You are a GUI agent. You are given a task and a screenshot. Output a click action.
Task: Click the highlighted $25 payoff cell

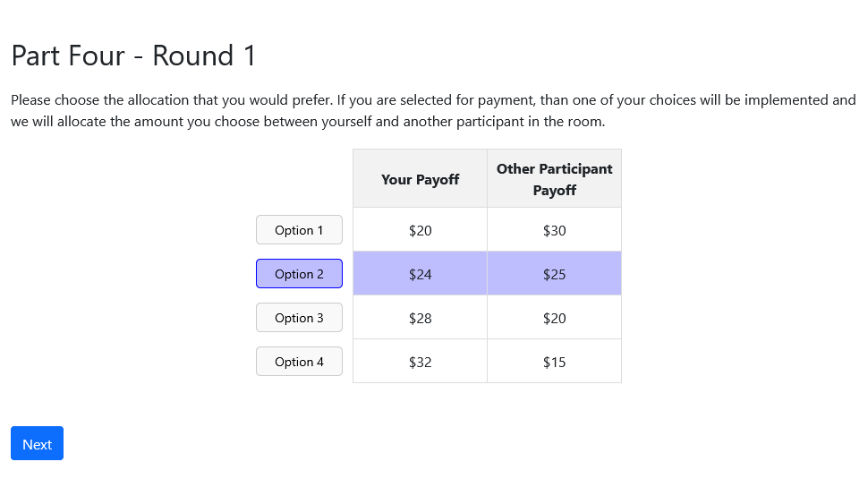pyautogui.click(x=554, y=274)
